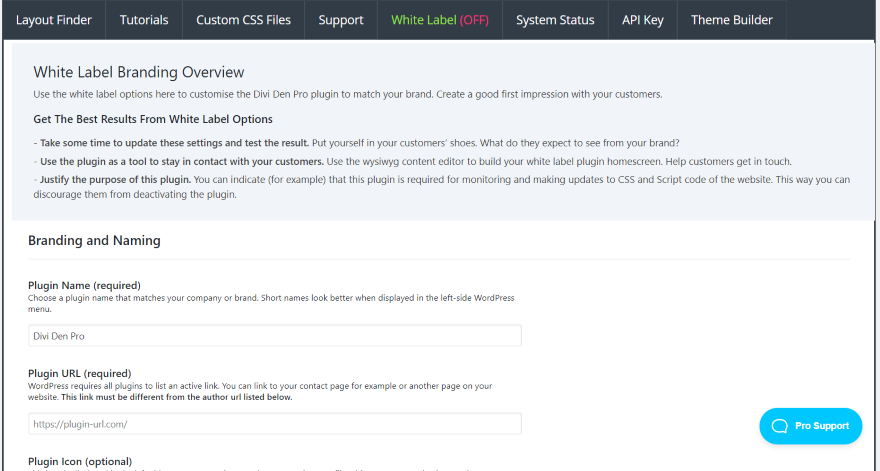Screen dimensions: 880x471
Task: Open the Layout Finder tab
Action: coord(53,20)
